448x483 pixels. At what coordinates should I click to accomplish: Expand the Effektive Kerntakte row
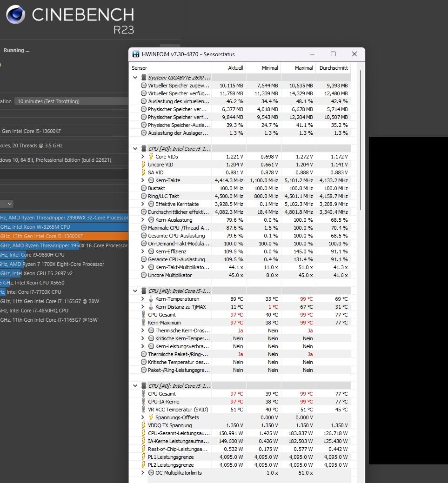pos(142,204)
